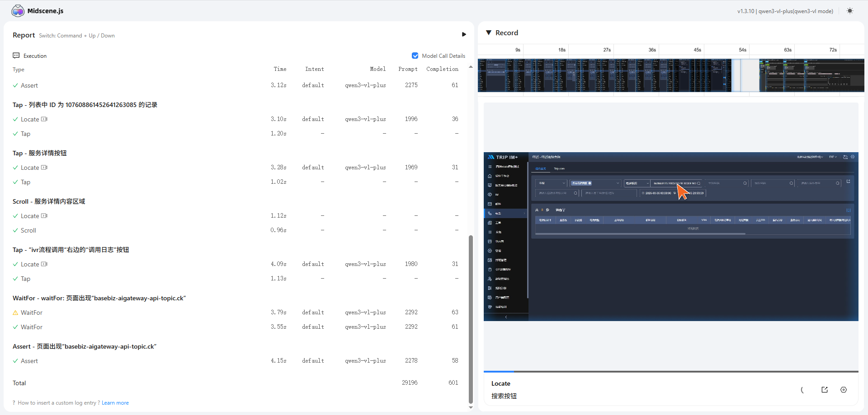This screenshot has height=415, width=868.
Task: Uncheck the Model Call Details checkbox
Action: tap(415, 56)
